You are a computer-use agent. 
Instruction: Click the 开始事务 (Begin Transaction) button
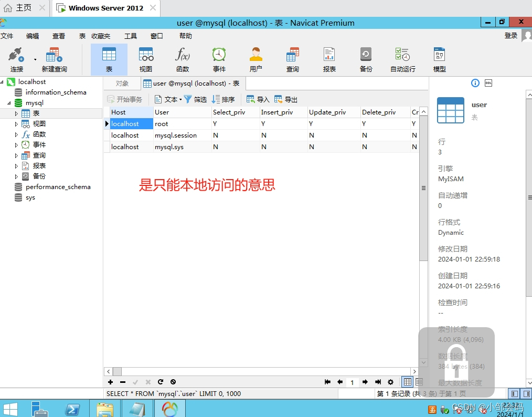point(124,99)
